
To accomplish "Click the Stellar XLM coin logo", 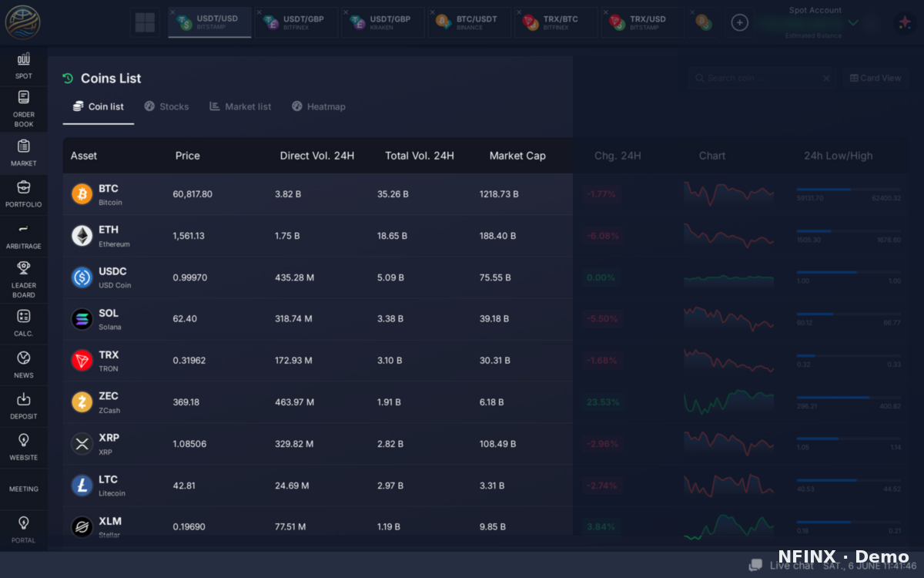I will (82, 527).
